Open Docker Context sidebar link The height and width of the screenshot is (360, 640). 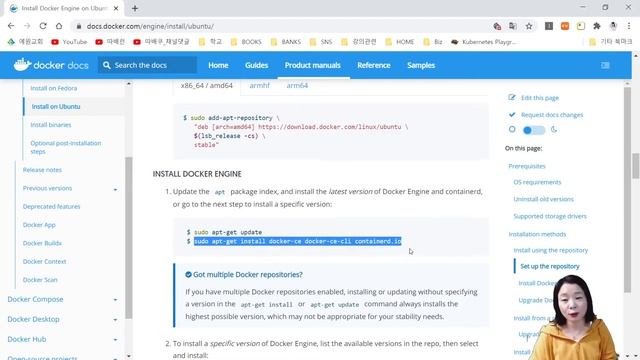click(x=44, y=262)
